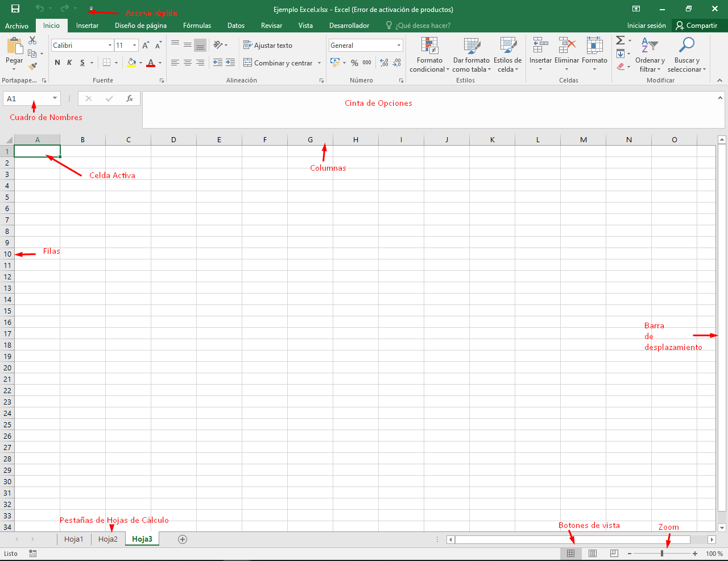Cut the selection with the scissors icon
Image resolution: width=728 pixels, height=561 pixels.
pyautogui.click(x=32, y=40)
